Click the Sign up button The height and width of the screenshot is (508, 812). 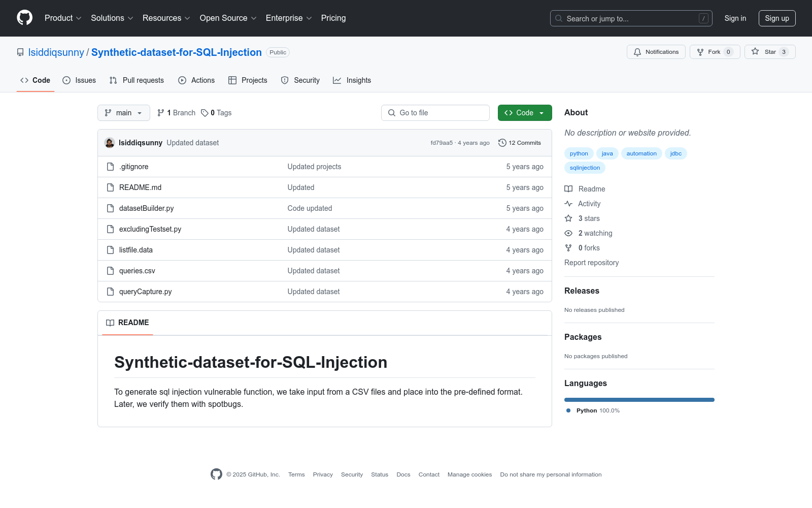tap(777, 18)
